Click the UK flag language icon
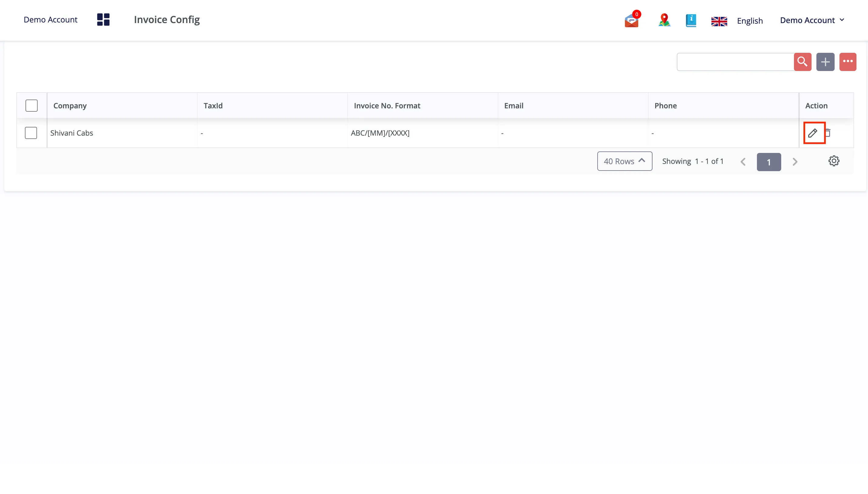The height and width of the screenshot is (494, 868). click(719, 21)
